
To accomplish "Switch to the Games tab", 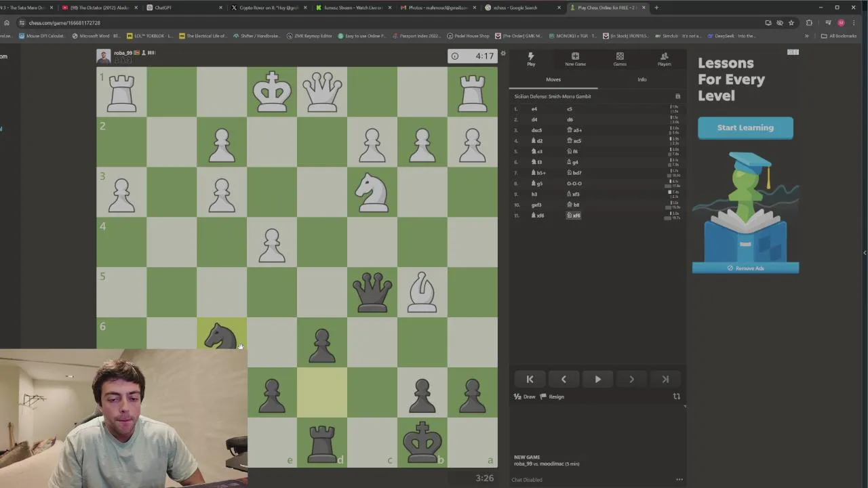I will point(620,60).
